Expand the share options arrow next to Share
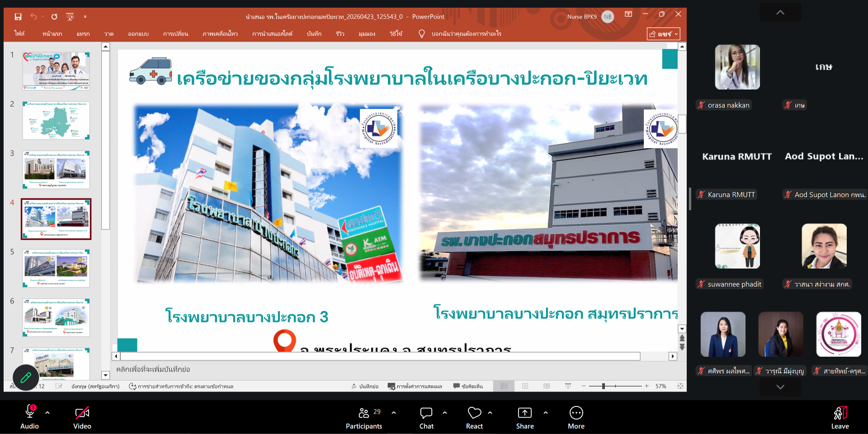868x434 pixels. tap(545, 413)
